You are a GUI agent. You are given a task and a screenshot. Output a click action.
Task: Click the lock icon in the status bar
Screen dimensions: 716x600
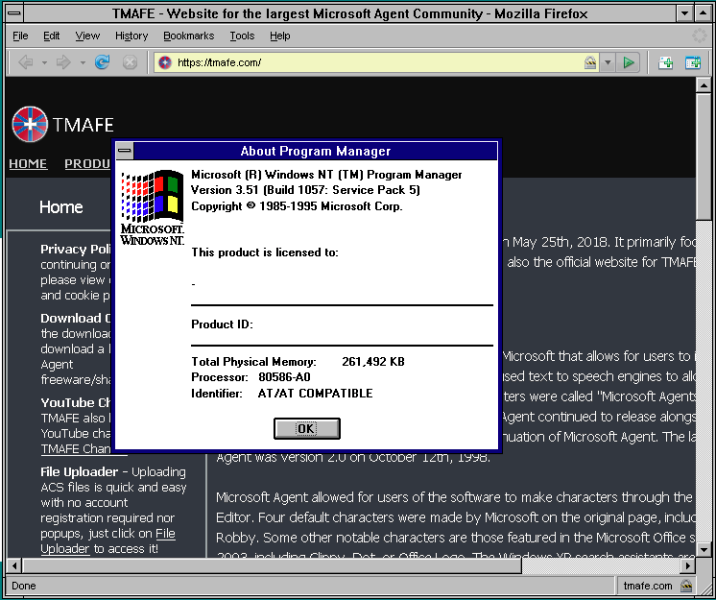tap(686, 585)
